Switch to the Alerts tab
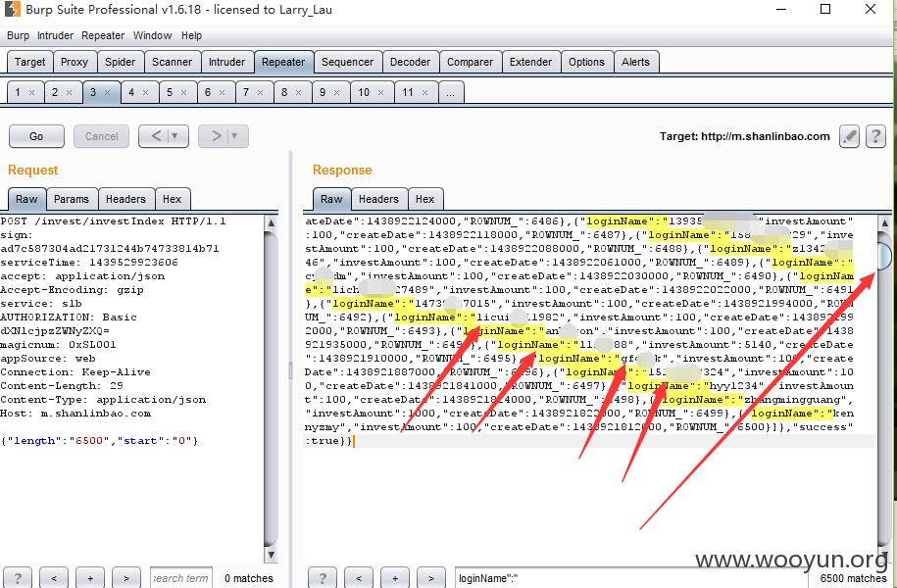The image size is (897, 588). [x=635, y=62]
